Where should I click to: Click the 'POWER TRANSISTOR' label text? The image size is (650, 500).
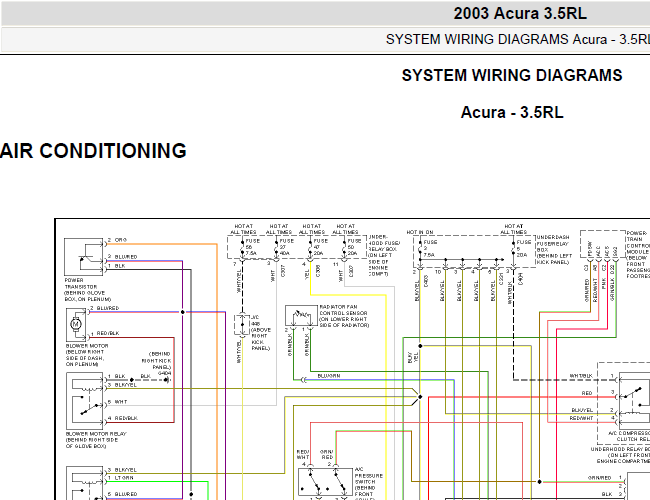click(81, 284)
